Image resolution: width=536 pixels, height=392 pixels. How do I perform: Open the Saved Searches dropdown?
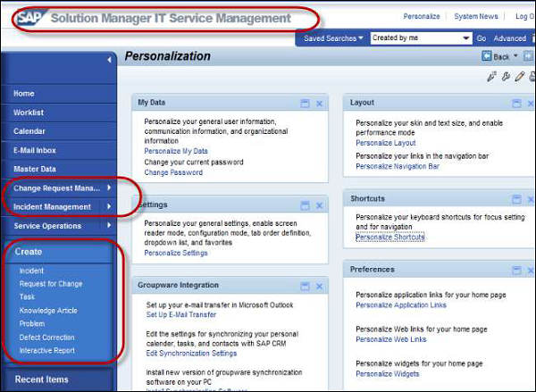(333, 38)
